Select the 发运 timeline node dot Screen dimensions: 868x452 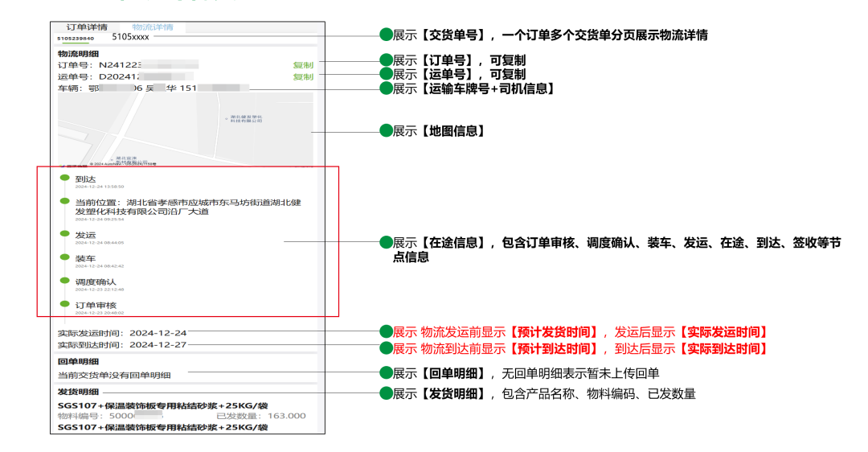tap(64, 234)
